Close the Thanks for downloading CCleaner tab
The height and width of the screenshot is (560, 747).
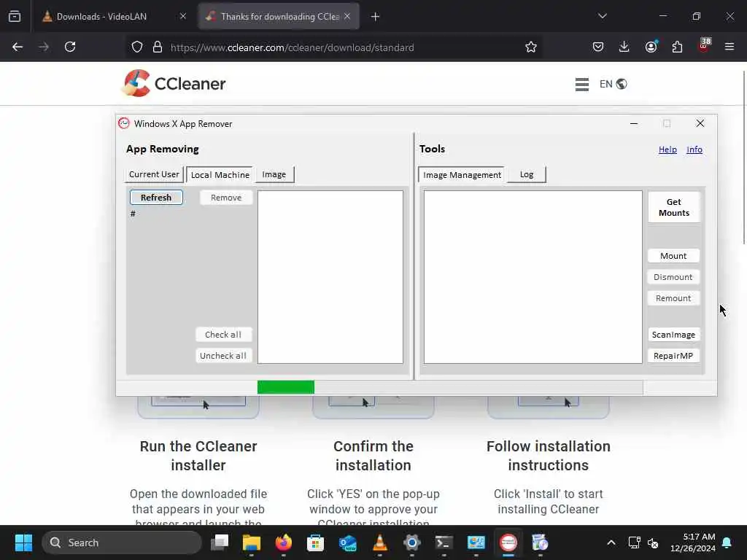pos(347,16)
